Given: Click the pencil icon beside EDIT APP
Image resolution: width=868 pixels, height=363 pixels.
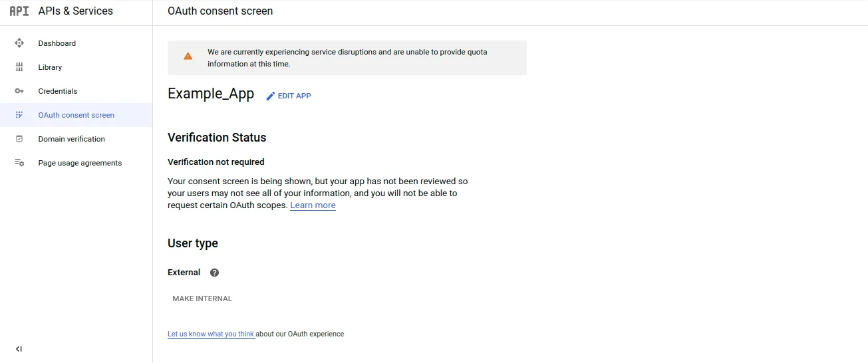Looking at the screenshot, I should pos(270,96).
